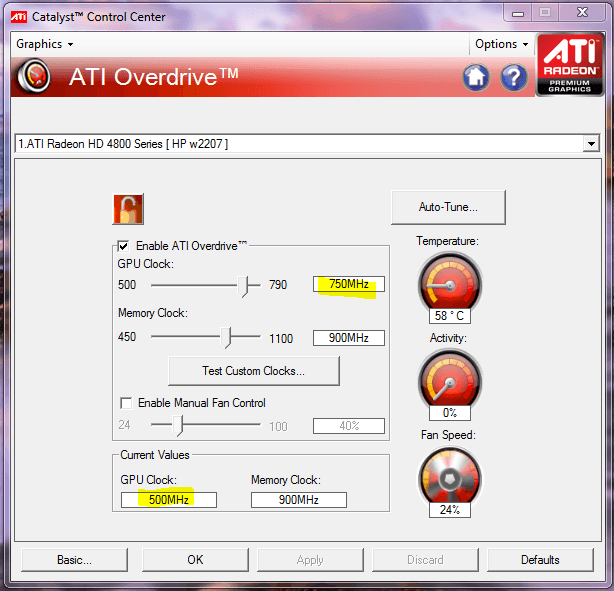Close the Catalyst Control Center window
The image size is (614, 591).
582,13
